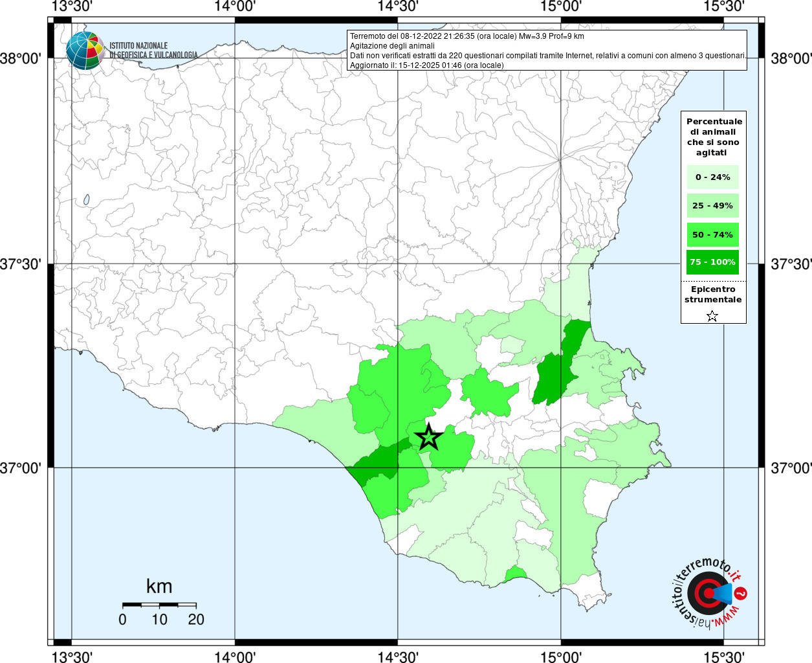Select the 0 - 24% legend swatch

pyautogui.click(x=712, y=177)
